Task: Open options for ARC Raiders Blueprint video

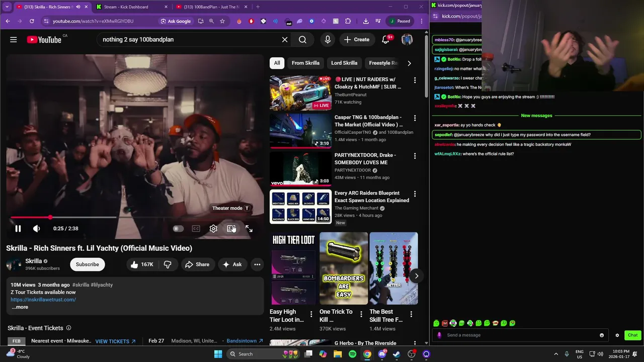Action: (x=415, y=194)
